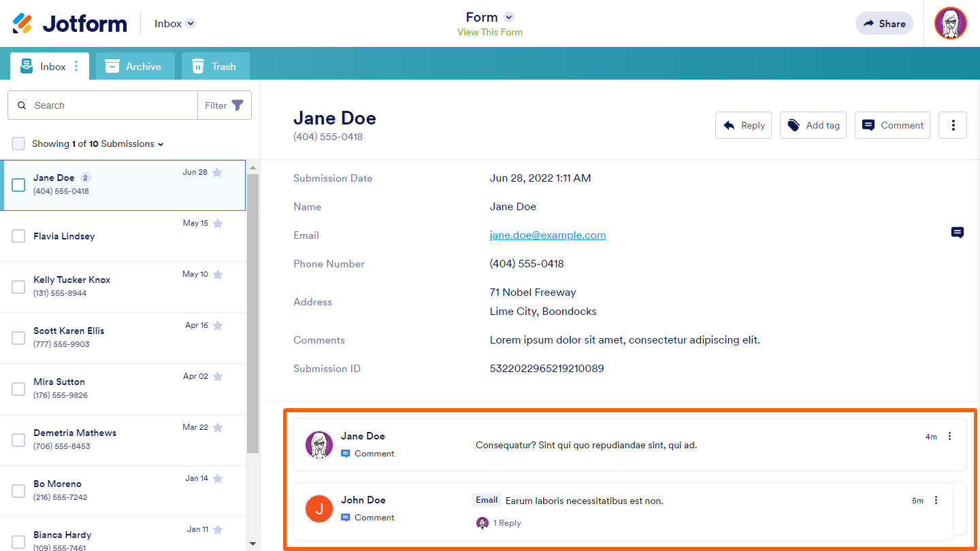This screenshot has width=980, height=551.
Task: Switch to the Archive tab
Action: click(135, 67)
